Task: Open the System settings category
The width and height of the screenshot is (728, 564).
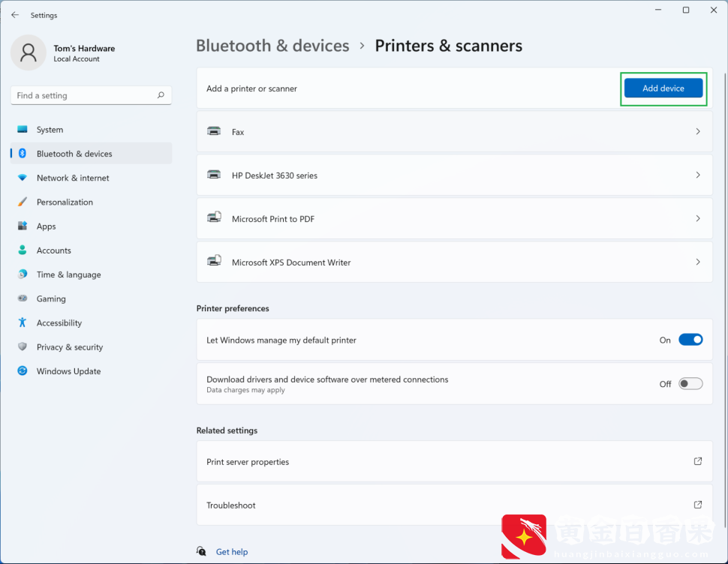Action: click(91, 130)
